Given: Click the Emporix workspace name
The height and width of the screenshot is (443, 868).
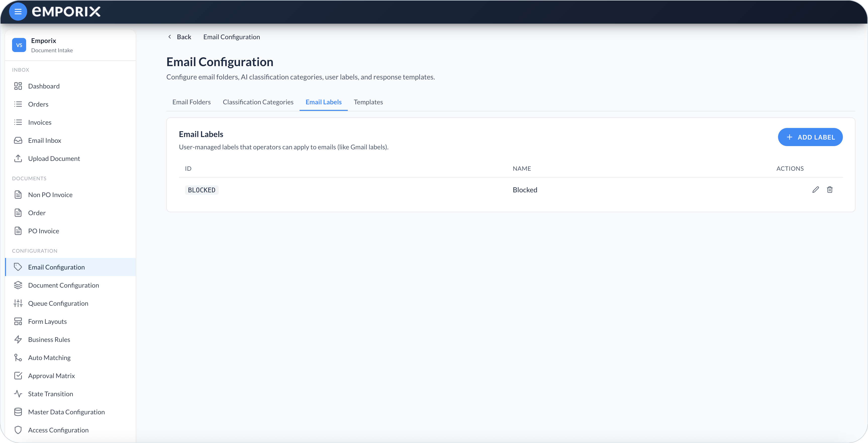Looking at the screenshot, I should pos(43,40).
